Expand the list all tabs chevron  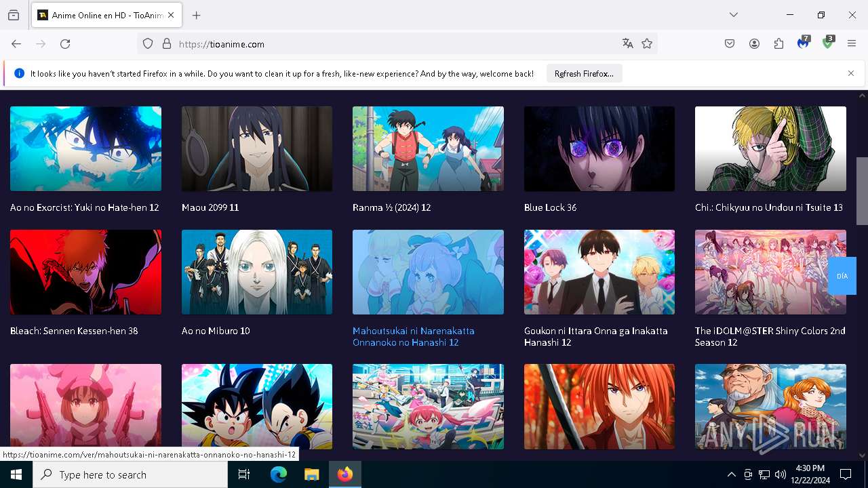[734, 15]
